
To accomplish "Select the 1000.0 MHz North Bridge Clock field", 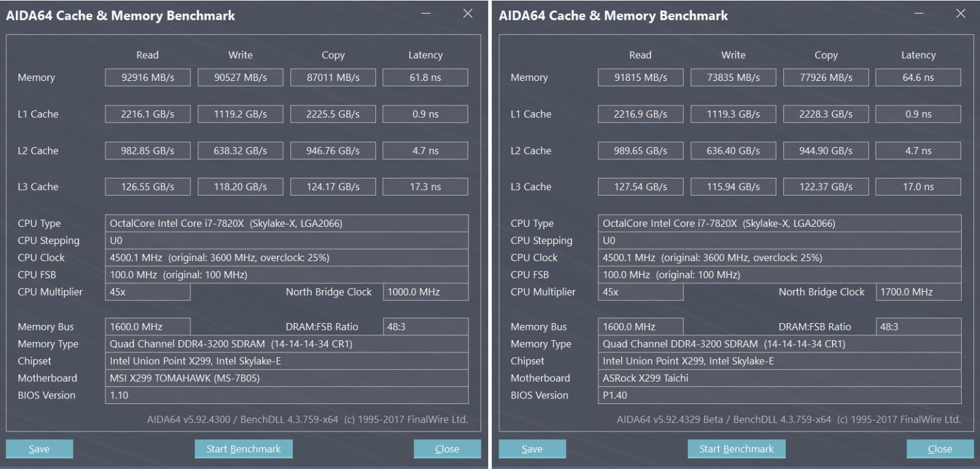I will 425,292.
